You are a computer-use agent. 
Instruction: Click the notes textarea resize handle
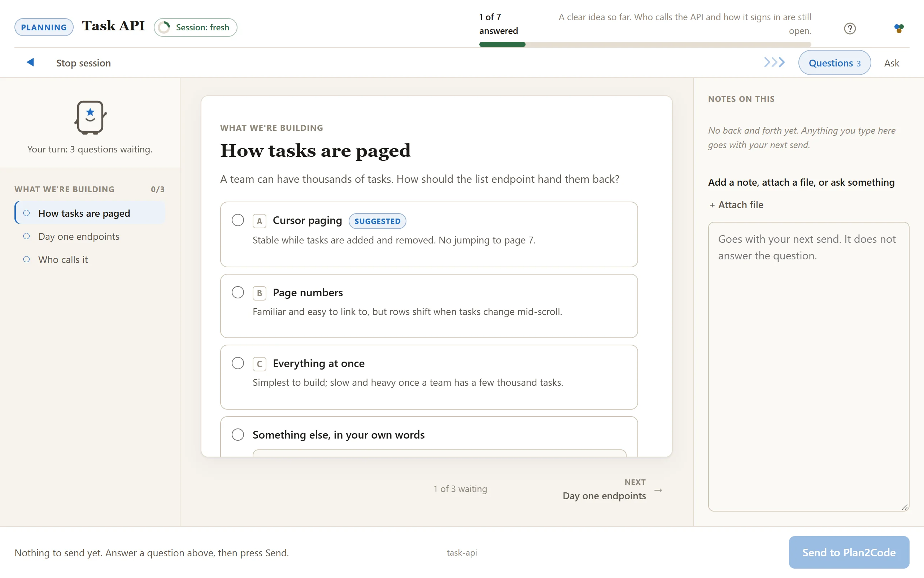tap(905, 506)
